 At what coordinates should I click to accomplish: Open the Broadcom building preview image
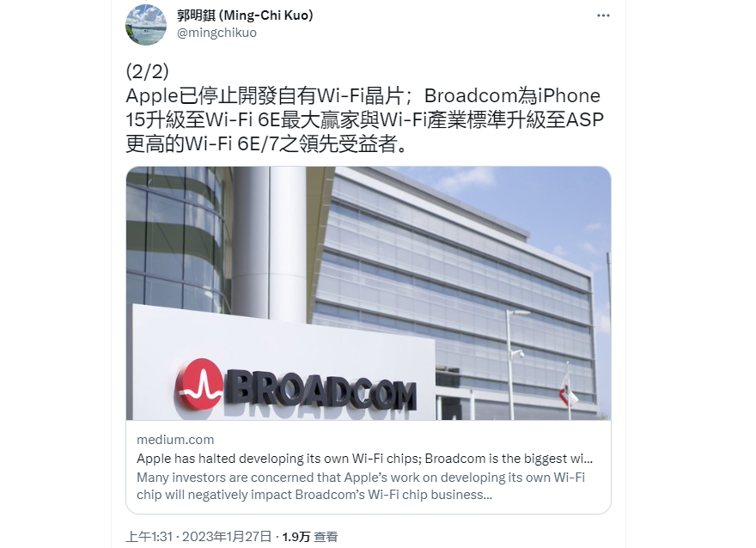click(x=369, y=293)
